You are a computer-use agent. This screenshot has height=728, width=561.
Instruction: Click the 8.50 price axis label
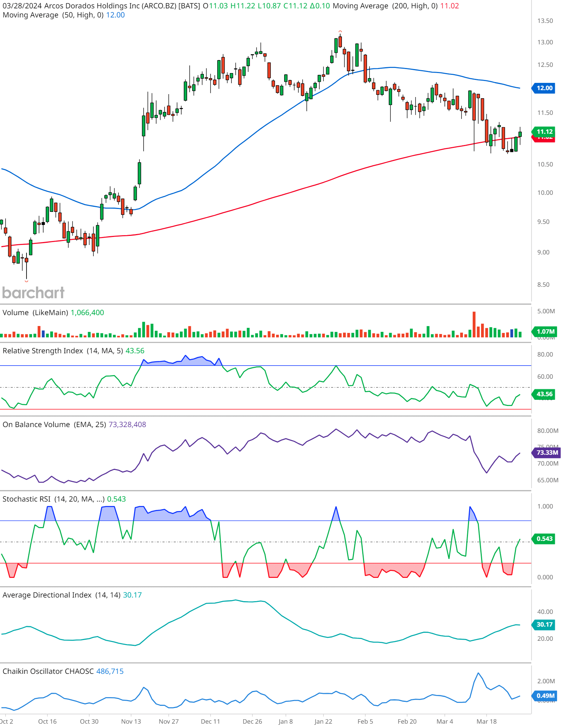tap(543, 285)
